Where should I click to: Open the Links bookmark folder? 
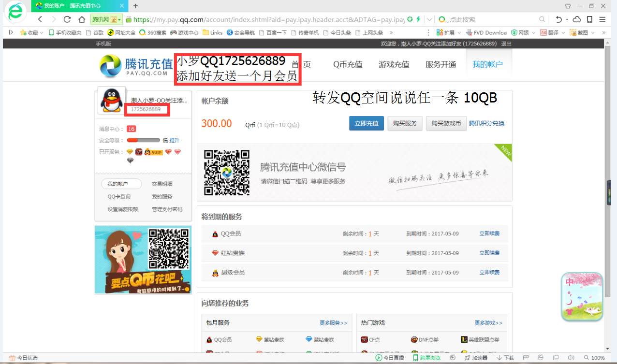[213, 32]
